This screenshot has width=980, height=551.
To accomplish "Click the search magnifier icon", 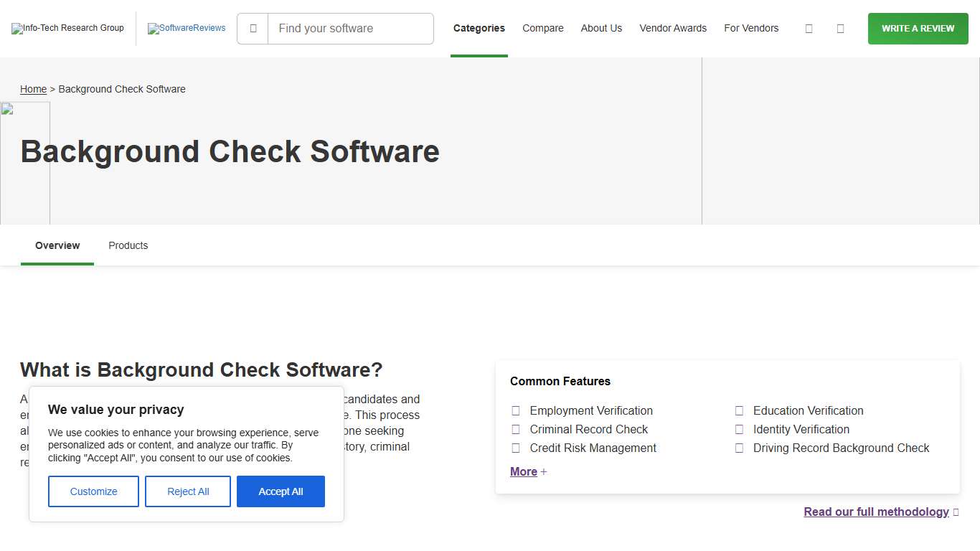I will pos(253,28).
